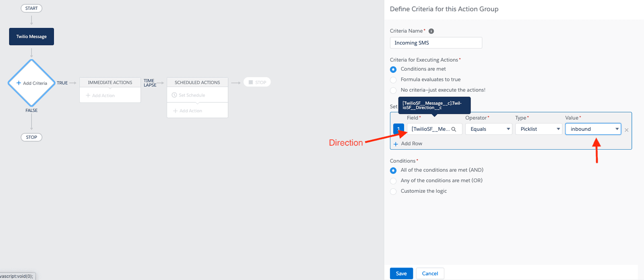The height and width of the screenshot is (280, 644).
Task: Click the Save button
Action: coord(401,274)
